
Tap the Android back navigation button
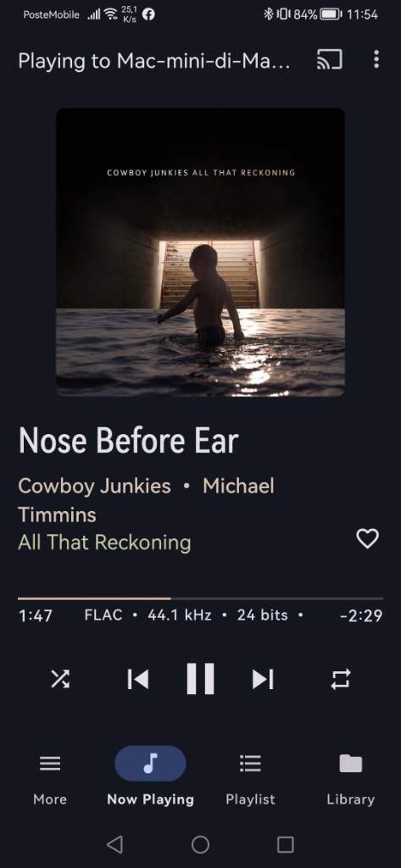tap(114, 844)
